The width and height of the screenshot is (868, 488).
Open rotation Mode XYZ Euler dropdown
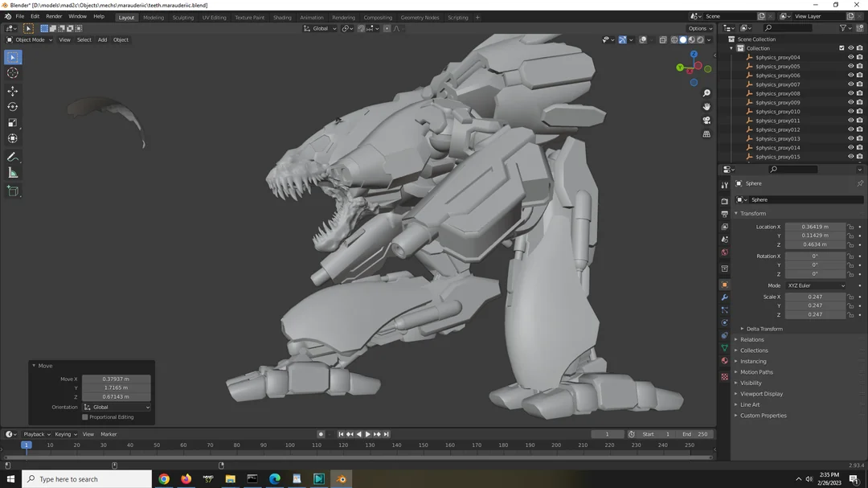815,285
